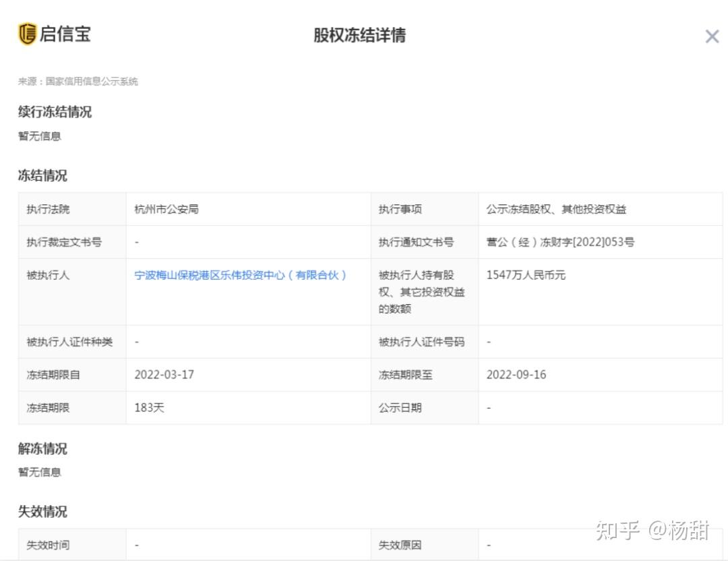The image size is (728, 561).
Task: Select the 2022-09-16 end date
Action: pos(516,374)
